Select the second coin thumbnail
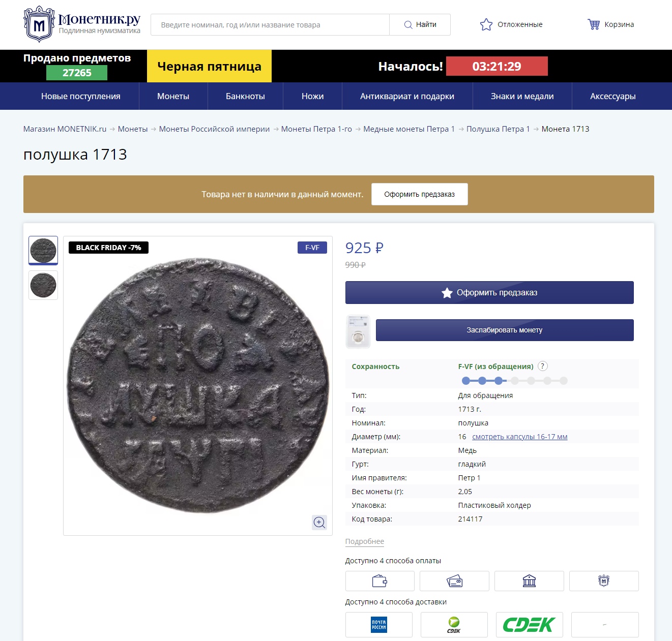The height and width of the screenshot is (641, 672). [x=43, y=285]
